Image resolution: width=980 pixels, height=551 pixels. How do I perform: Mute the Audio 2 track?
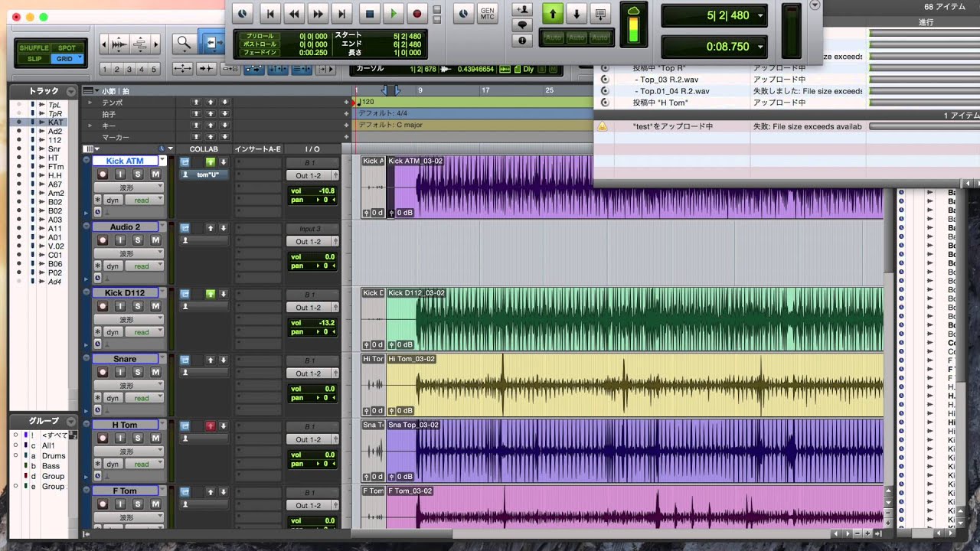point(155,240)
